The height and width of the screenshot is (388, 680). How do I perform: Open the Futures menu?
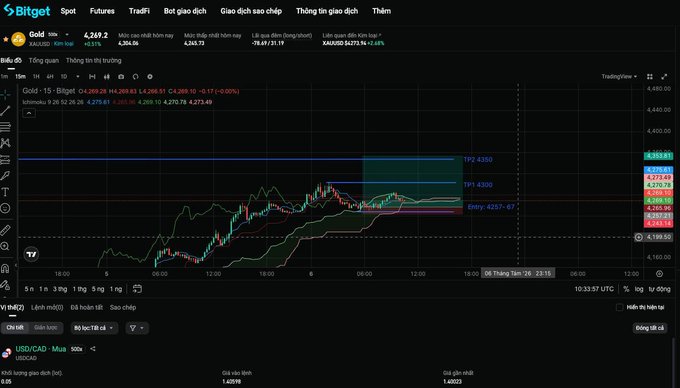102,11
